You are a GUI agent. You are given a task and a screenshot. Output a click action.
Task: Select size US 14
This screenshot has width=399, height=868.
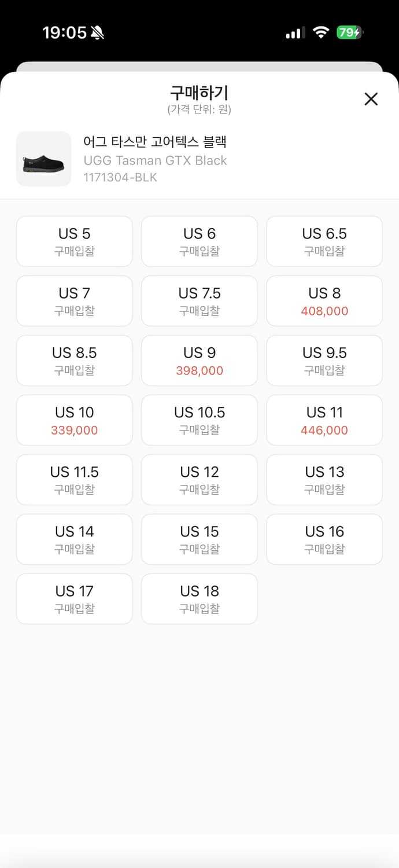[75, 539]
